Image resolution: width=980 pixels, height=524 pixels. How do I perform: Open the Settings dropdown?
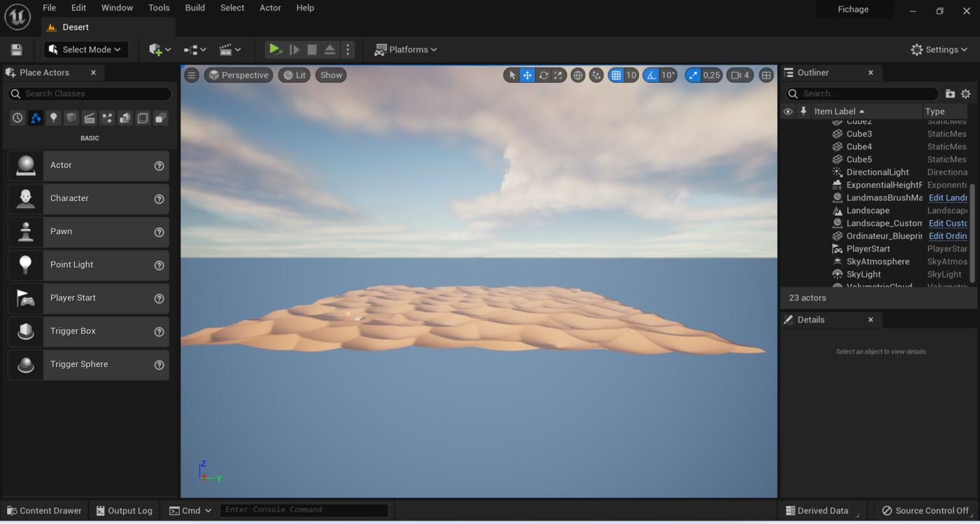click(939, 50)
